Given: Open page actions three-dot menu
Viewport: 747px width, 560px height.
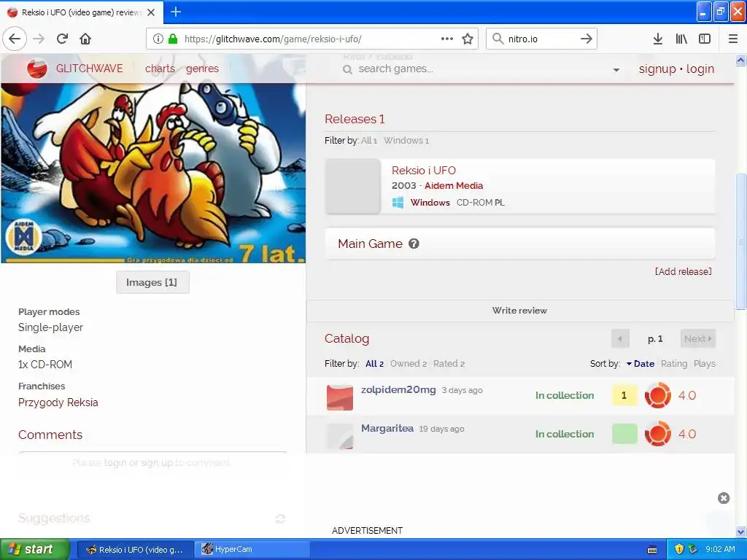Looking at the screenshot, I should (447, 39).
